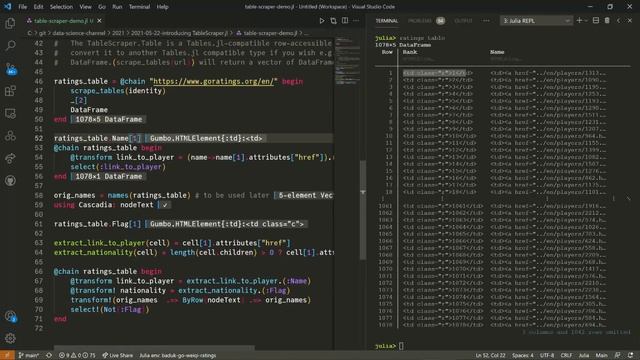This screenshot has width=640, height=360.
Task: Open the terminal selector '3: Julia REPL' dropdown
Action: (x=536, y=20)
